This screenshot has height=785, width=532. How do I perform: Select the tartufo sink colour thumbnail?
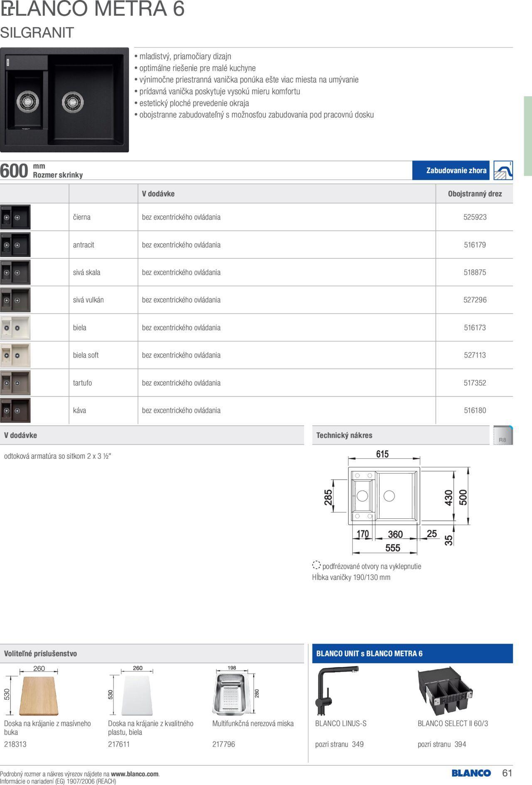15,383
